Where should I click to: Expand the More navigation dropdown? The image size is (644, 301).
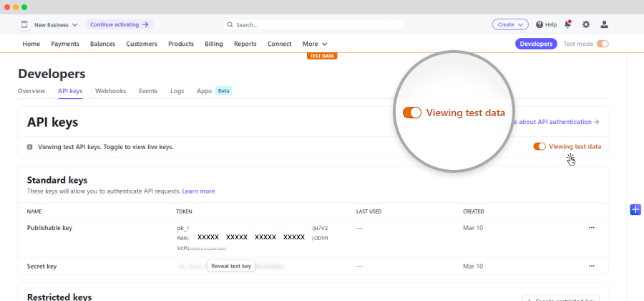[x=315, y=44]
